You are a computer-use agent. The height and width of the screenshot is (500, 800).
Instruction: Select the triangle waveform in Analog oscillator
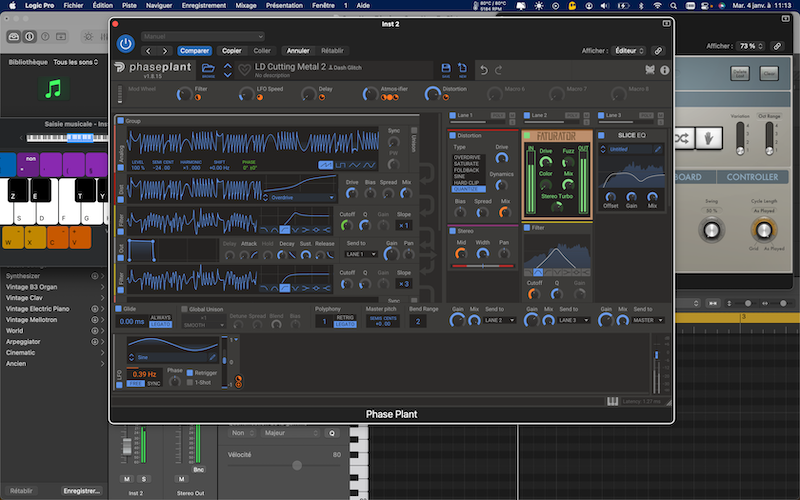[355, 165]
